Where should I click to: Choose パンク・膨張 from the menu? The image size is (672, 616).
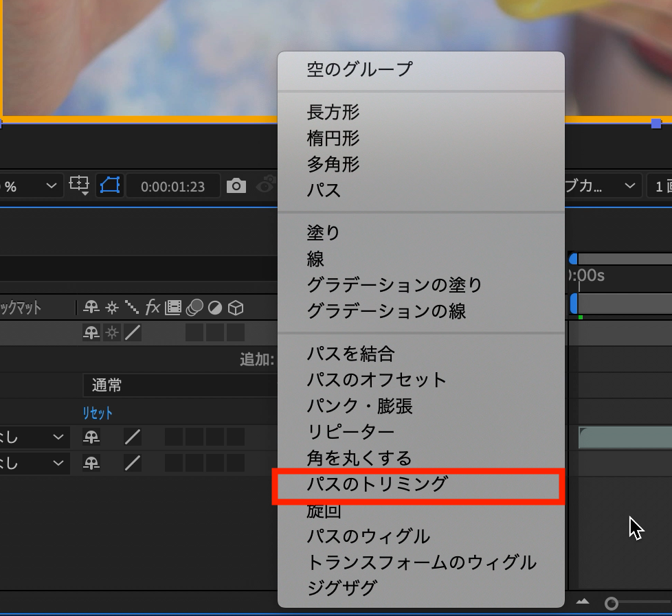click(421, 406)
